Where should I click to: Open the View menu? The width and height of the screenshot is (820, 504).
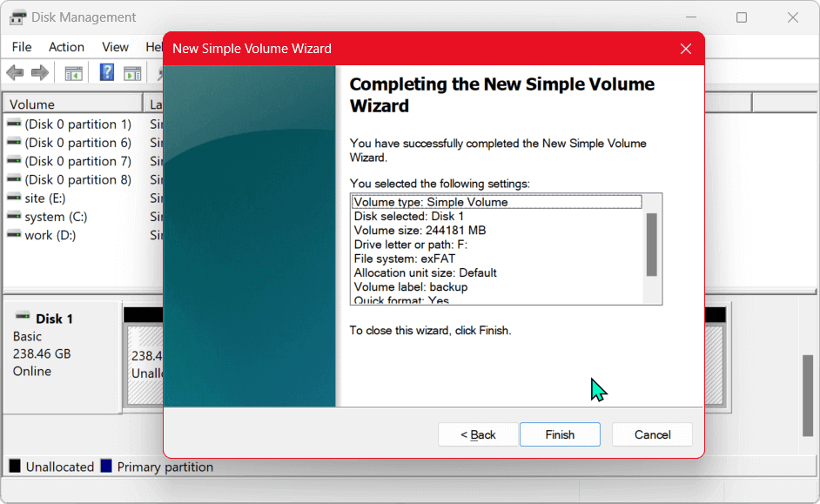point(115,47)
